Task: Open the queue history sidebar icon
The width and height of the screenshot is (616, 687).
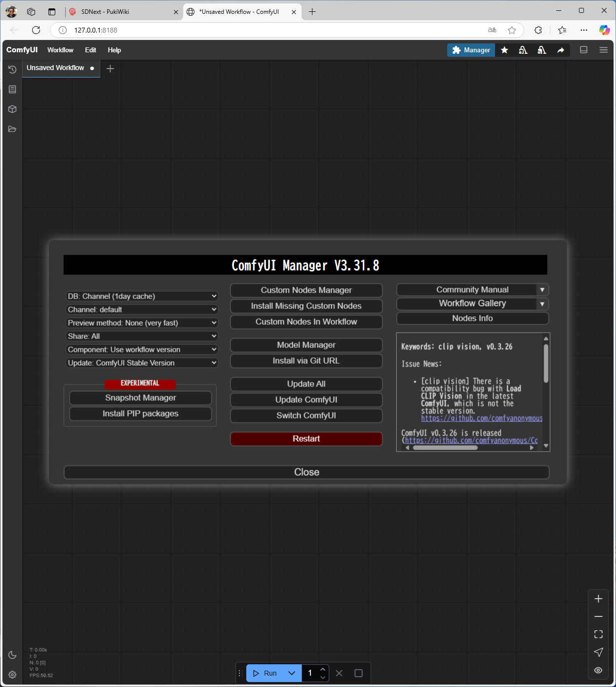Action: [x=12, y=70]
